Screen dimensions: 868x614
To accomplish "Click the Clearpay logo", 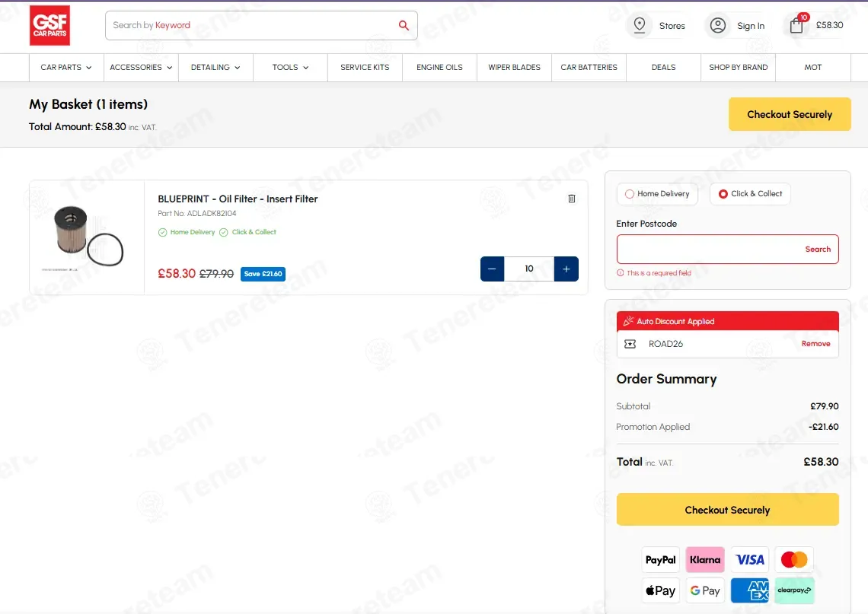I will [794, 590].
